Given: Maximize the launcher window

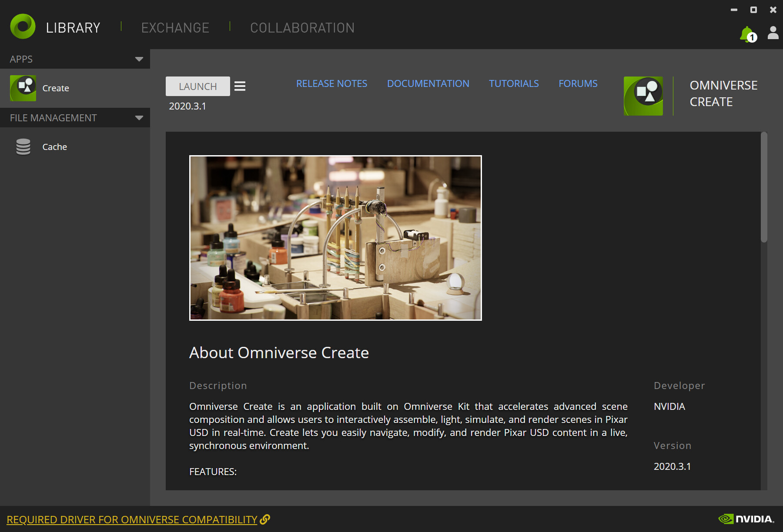Looking at the screenshot, I should click(753, 10).
